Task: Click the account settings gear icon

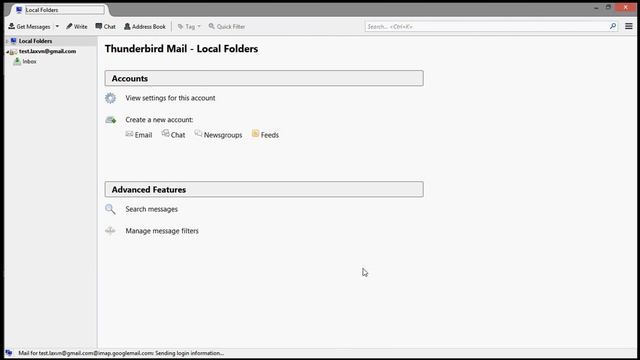Action: point(110,98)
